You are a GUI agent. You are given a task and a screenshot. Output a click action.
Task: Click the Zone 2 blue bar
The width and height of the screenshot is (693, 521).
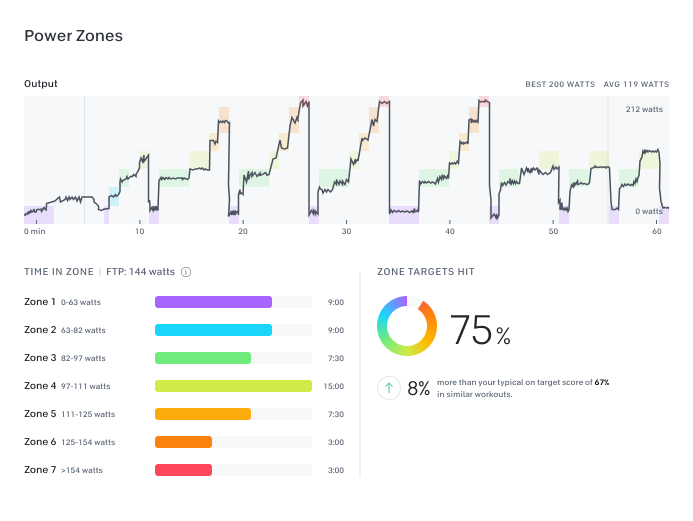pyautogui.click(x=213, y=330)
